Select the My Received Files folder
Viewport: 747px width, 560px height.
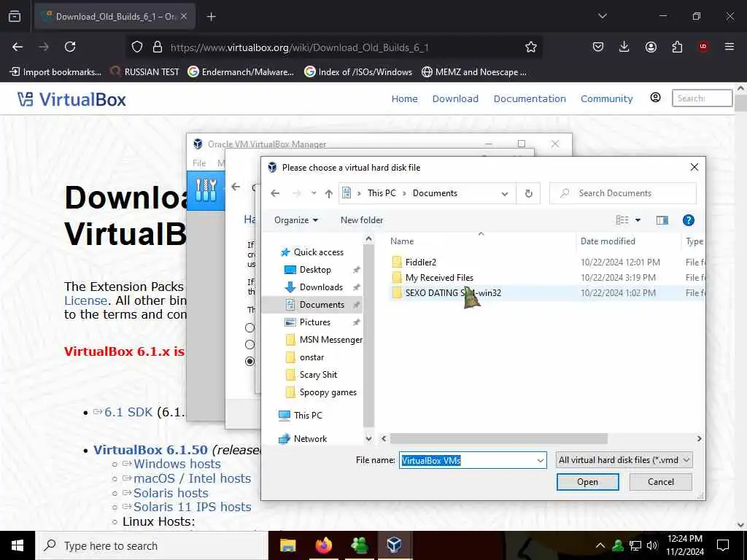tap(439, 278)
